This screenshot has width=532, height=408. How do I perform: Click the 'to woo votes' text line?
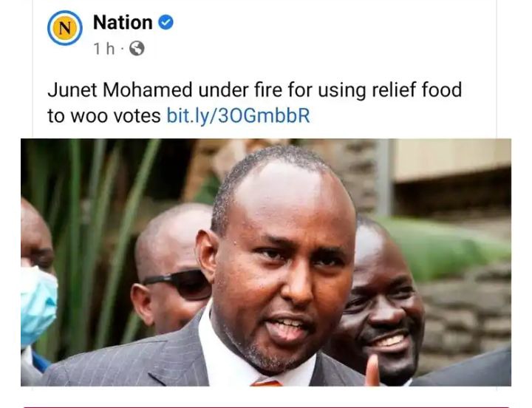click(x=104, y=116)
